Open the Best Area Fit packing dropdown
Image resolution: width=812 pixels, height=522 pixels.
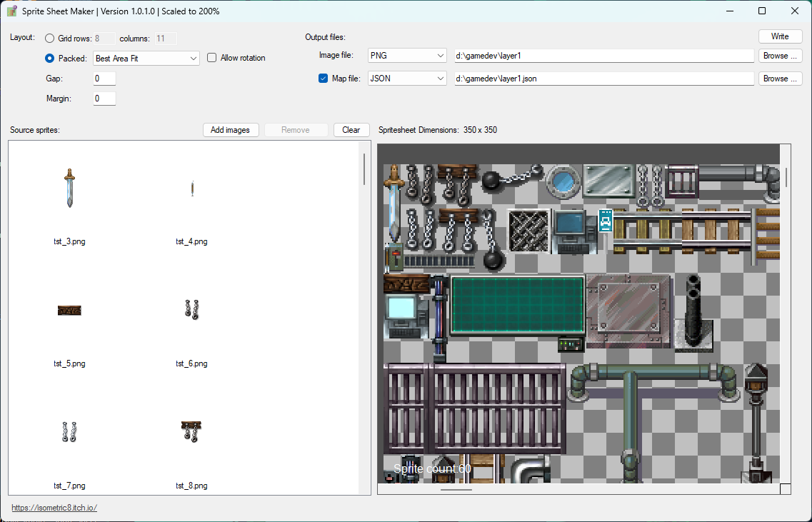tap(146, 59)
